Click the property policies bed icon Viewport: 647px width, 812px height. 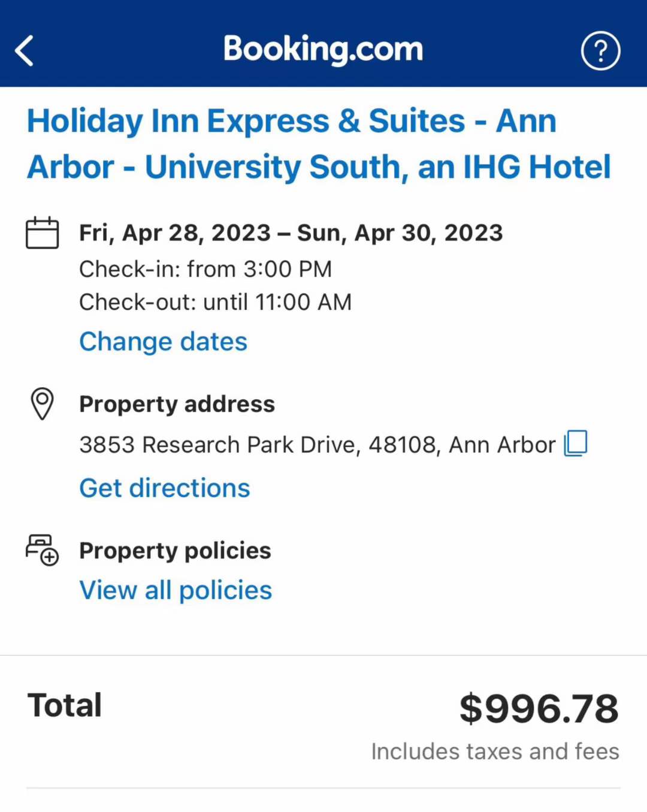click(x=42, y=550)
